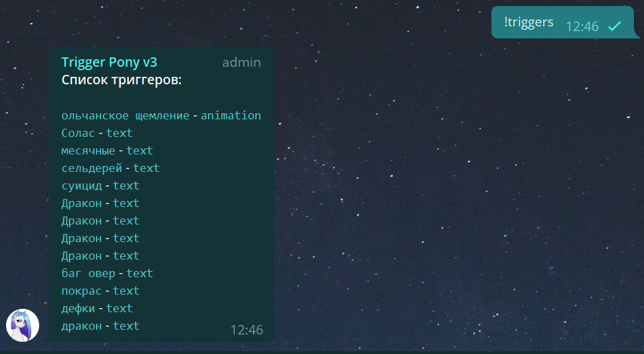Image resolution: width=644 pixels, height=354 pixels.
Task: Click the admin label in message header
Action: [x=242, y=62]
